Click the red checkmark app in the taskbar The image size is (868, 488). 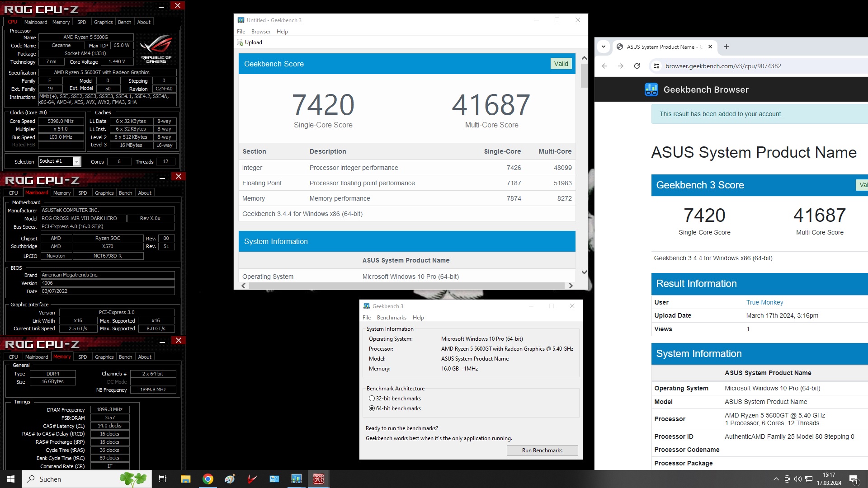pyautogui.click(x=252, y=479)
